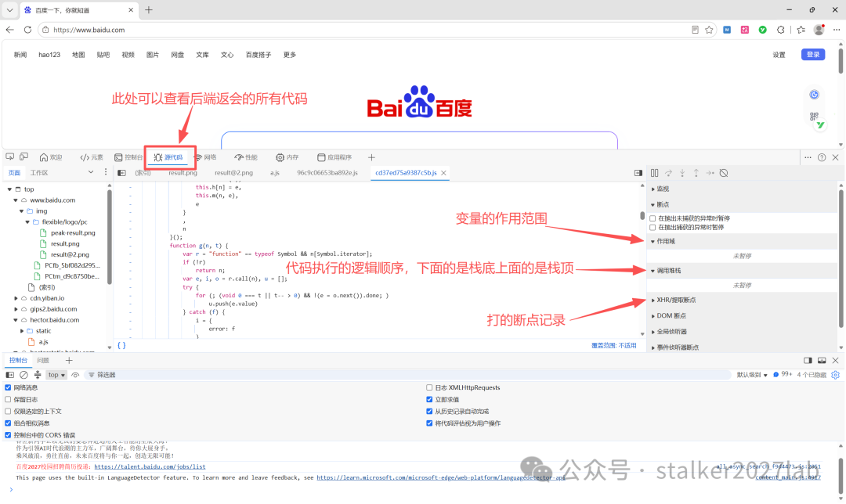Open the 内存 memory tab
Viewport: 846px width, 504px height.
287,157
